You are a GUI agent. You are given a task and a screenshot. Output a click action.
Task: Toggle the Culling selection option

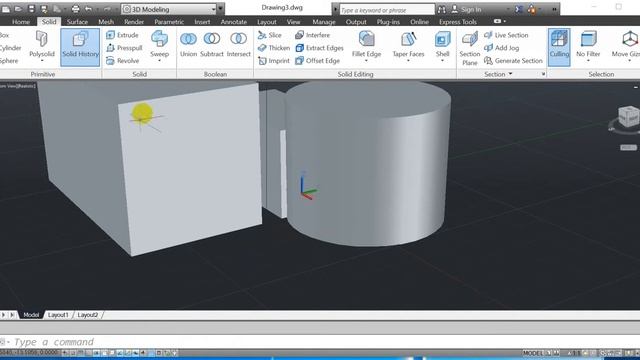[559, 47]
